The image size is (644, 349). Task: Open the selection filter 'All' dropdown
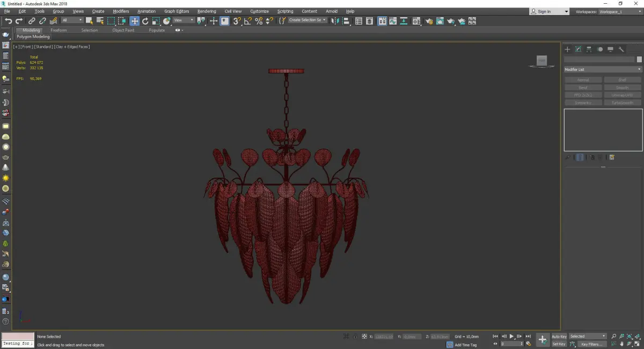click(x=72, y=20)
